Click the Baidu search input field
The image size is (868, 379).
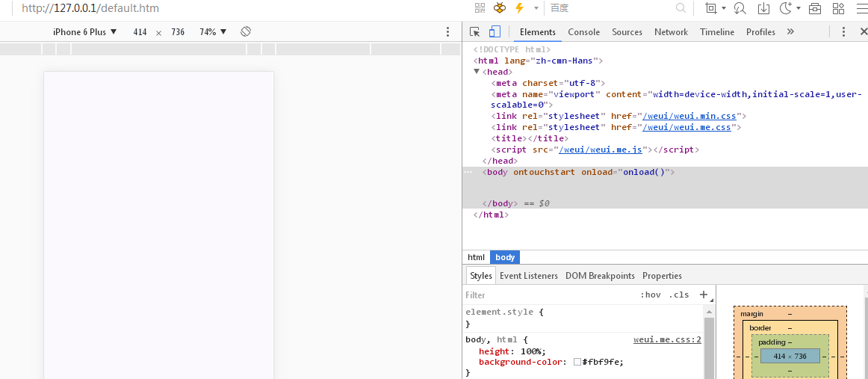click(x=612, y=8)
